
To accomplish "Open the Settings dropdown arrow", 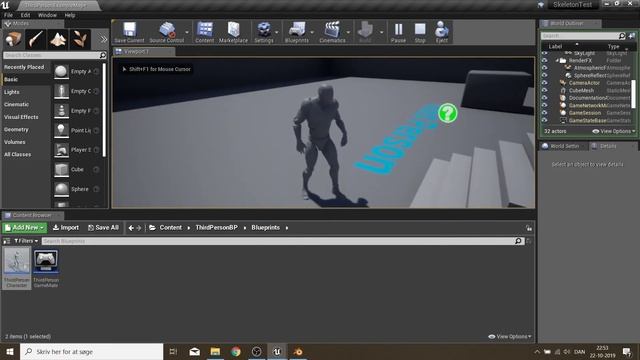I will tap(277, 32).
